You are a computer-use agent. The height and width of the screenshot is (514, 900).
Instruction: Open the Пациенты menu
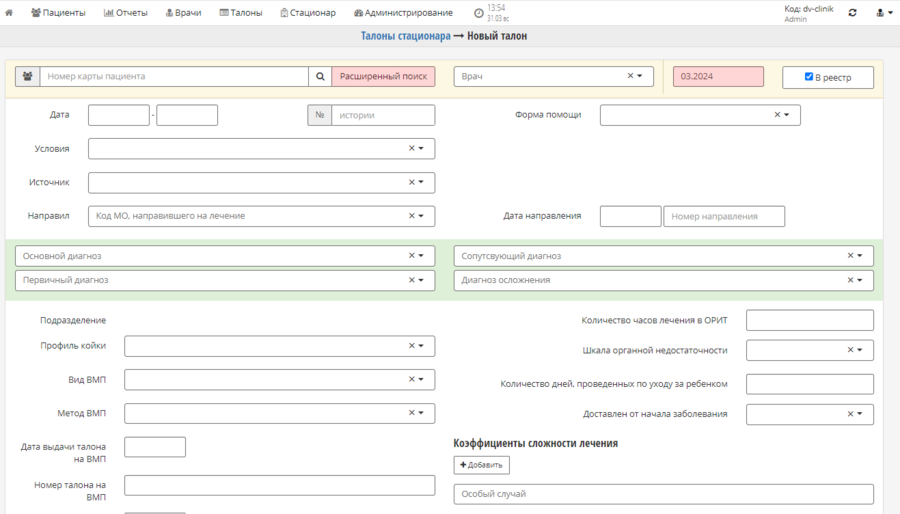pyautogui.click(x=58, y=13)
